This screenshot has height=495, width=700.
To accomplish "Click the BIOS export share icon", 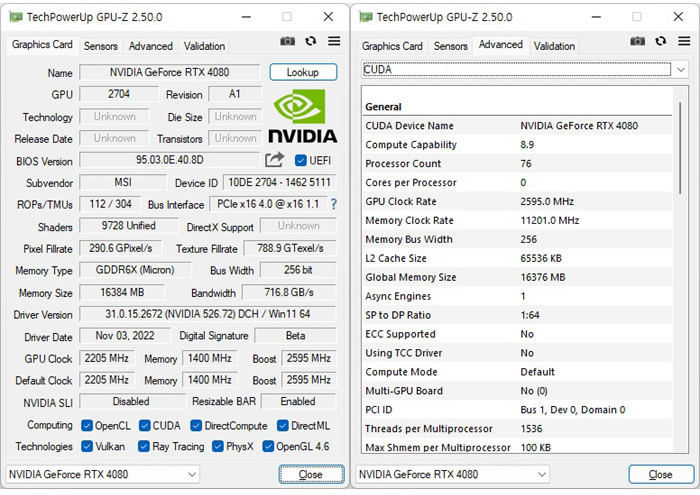I will (275, 159).
